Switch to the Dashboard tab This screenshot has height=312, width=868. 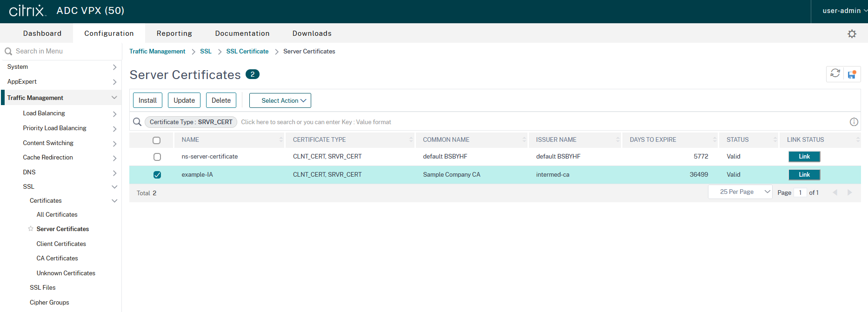tap(42, 33)
